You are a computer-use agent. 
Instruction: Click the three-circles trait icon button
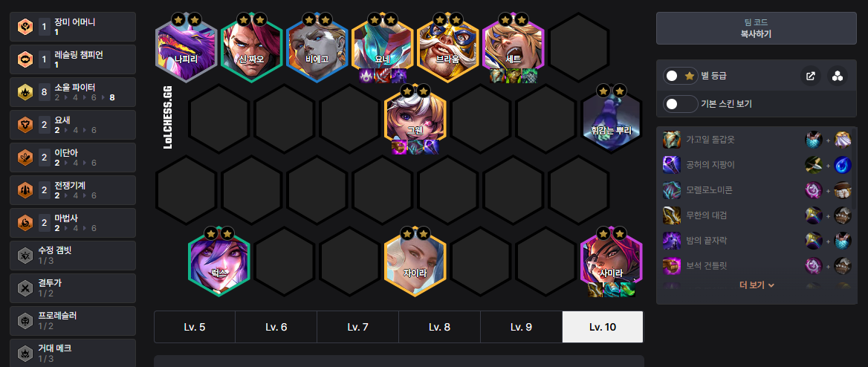coord(838,76)
